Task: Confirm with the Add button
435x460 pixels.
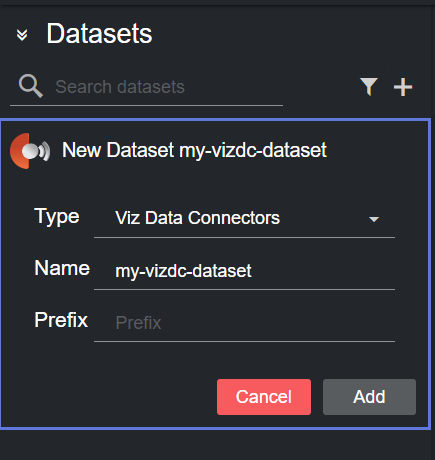Action: point(369,397)
